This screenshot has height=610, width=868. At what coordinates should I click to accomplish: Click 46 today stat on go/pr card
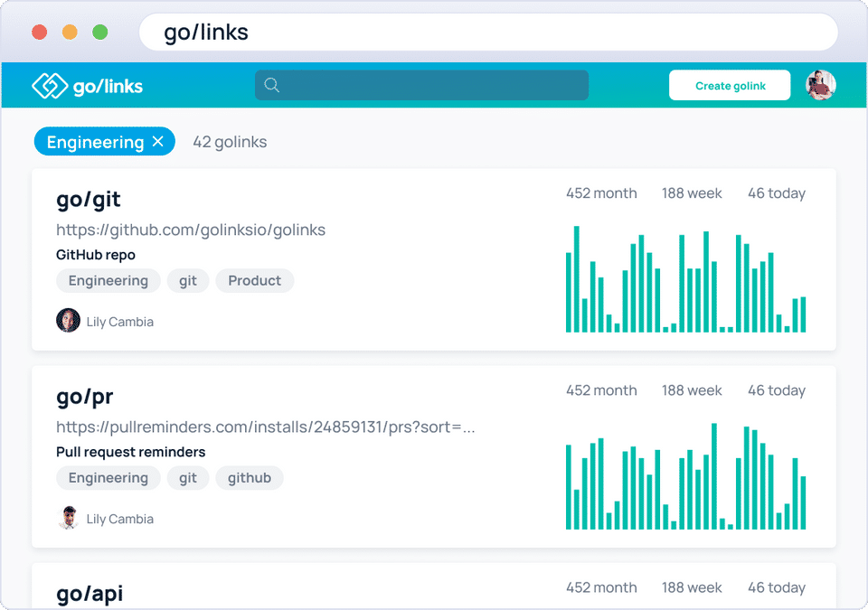coord(777,390)
